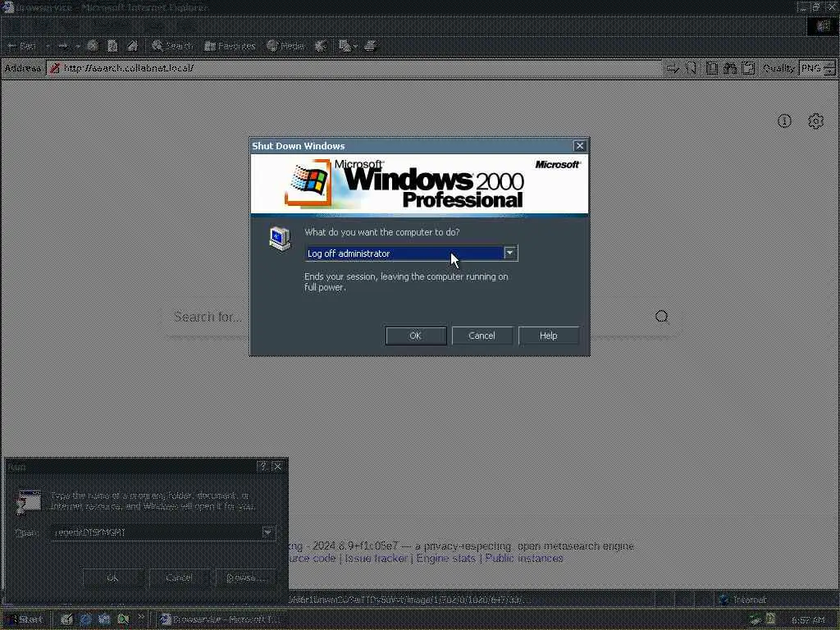Click the first quick launch icon beside Start
This screenshot has width=840, height=630.
[x=66, y=619]
